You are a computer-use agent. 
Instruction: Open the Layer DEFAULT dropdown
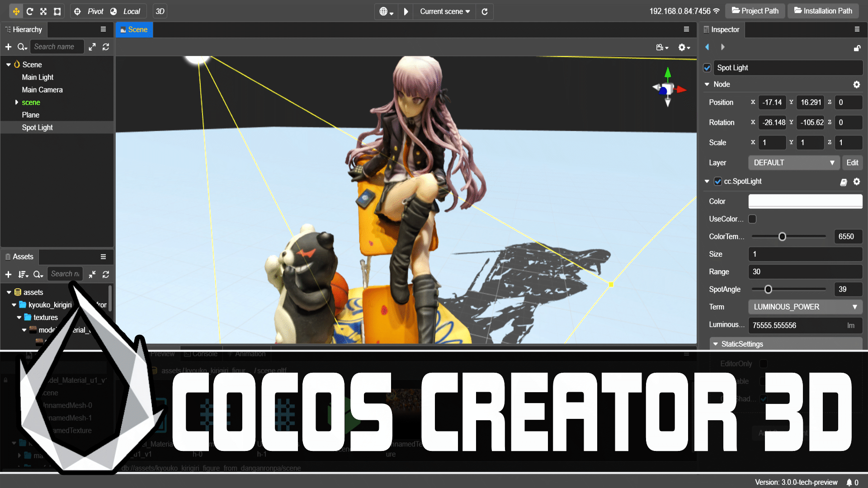coord(794,163)
